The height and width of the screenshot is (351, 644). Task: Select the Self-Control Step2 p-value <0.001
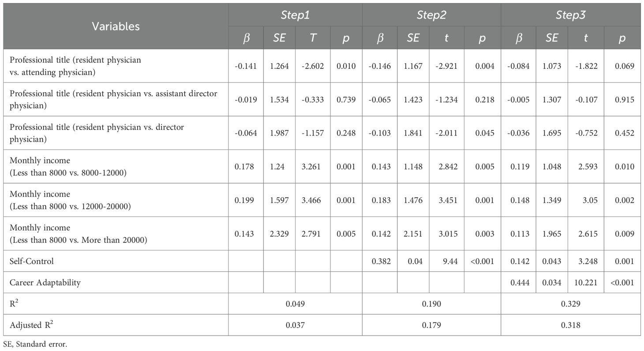(x=482, y=261)
